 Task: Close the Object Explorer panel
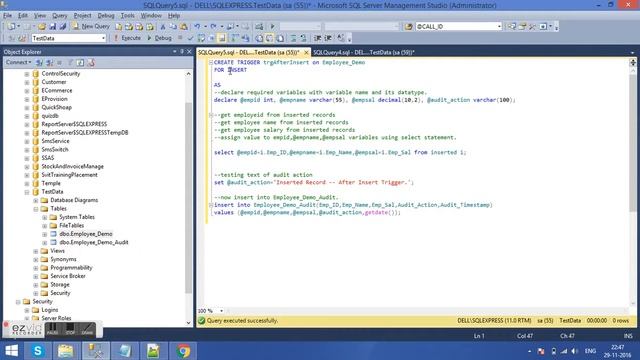click(189, 51)
